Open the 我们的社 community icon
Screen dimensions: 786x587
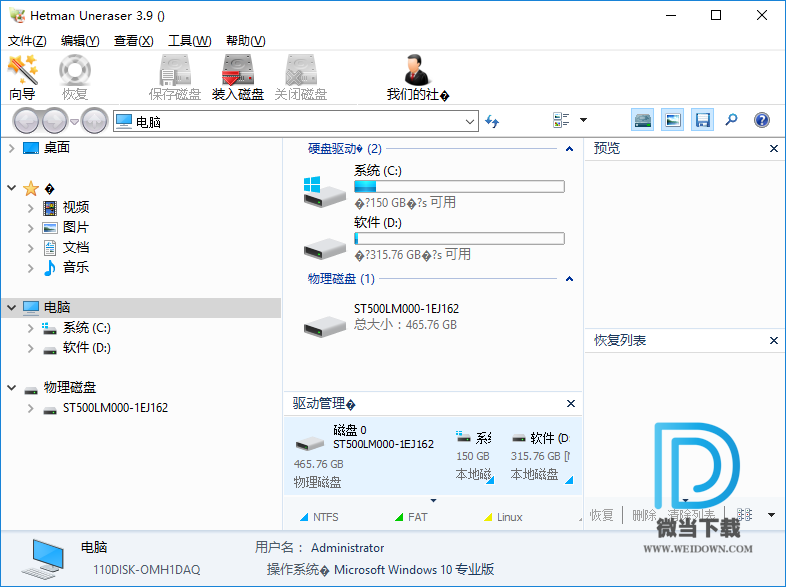click(418, 78)
